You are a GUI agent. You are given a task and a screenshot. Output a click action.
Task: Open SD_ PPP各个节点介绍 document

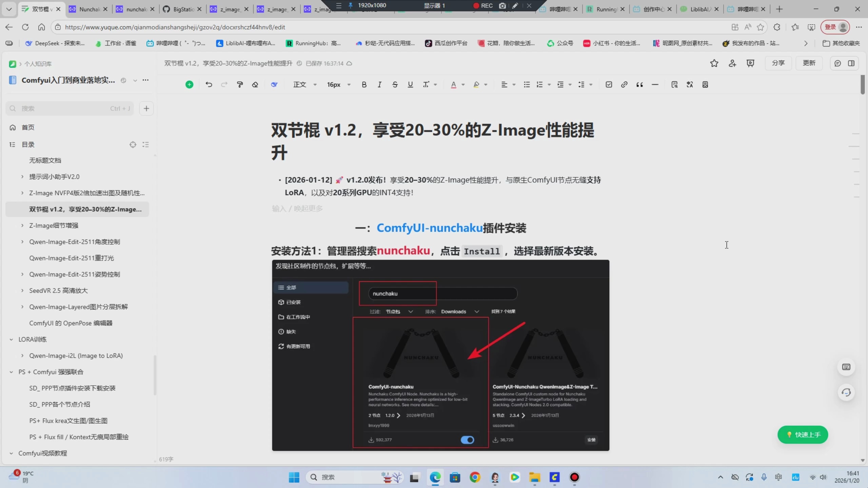pos(60,404)
